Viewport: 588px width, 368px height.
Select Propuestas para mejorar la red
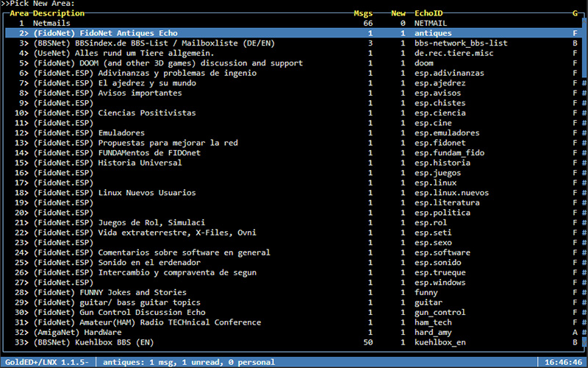293,143
